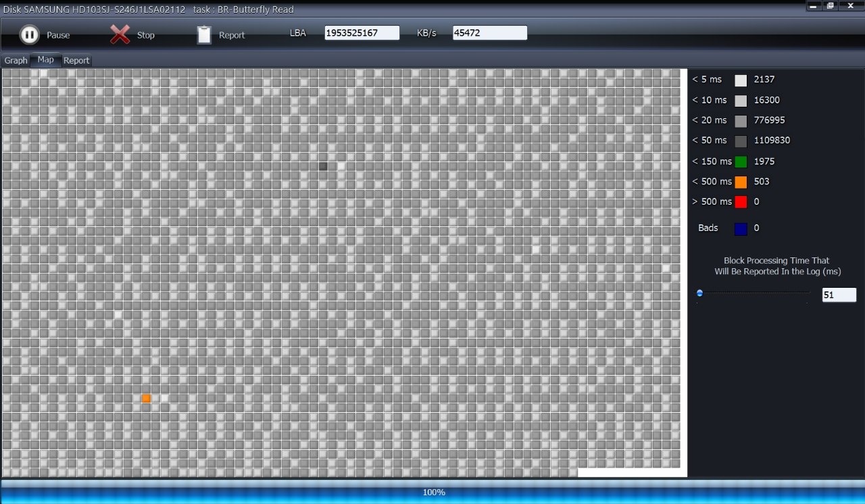This screenshot has width=865, height=504.
Task: Click the "Bads" label
Action: 708,228
